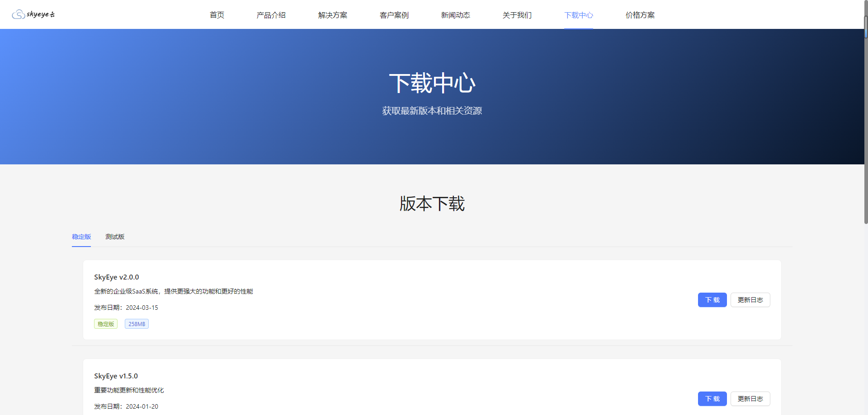This screenshot has height=415, width=868.
Task: Open the 首页 navigation link
Action: [217, 15]
